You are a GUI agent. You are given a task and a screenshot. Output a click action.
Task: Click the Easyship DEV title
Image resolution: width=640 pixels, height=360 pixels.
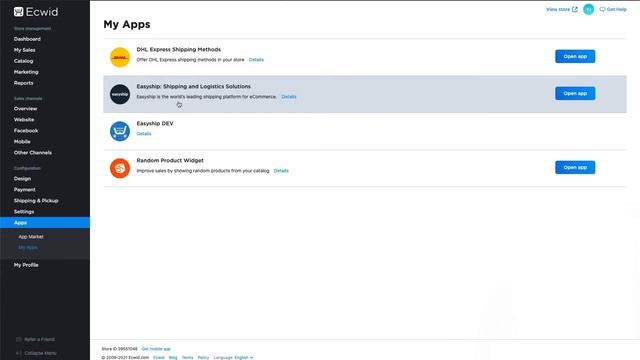click(x=155, y=123)
